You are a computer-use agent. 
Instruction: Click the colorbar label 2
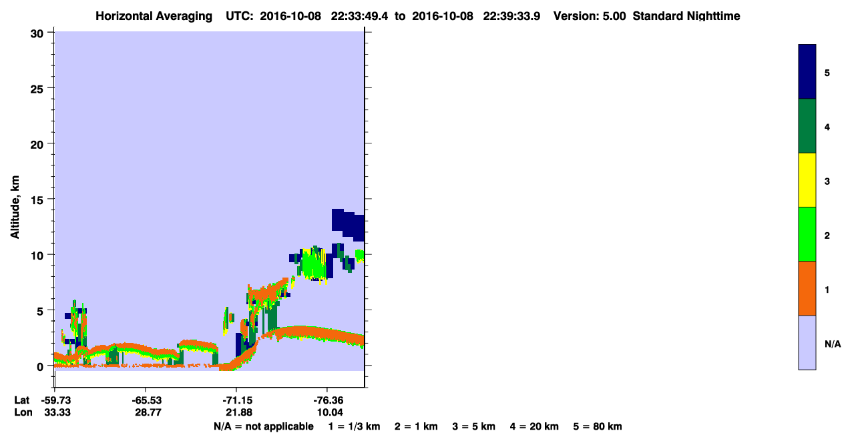827,236
